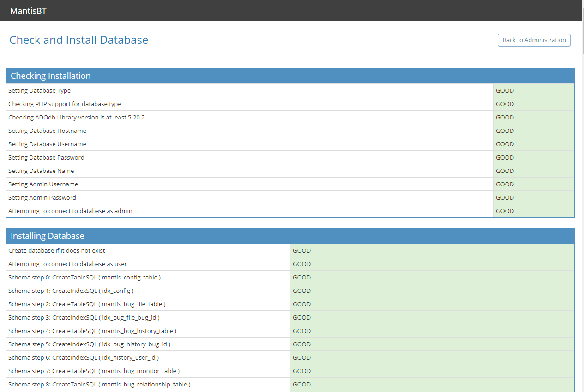Image resolution: width=584 pixels, height=392 pixels.
Task: Select the Installing Database section header
Action: tap(48, 236)
